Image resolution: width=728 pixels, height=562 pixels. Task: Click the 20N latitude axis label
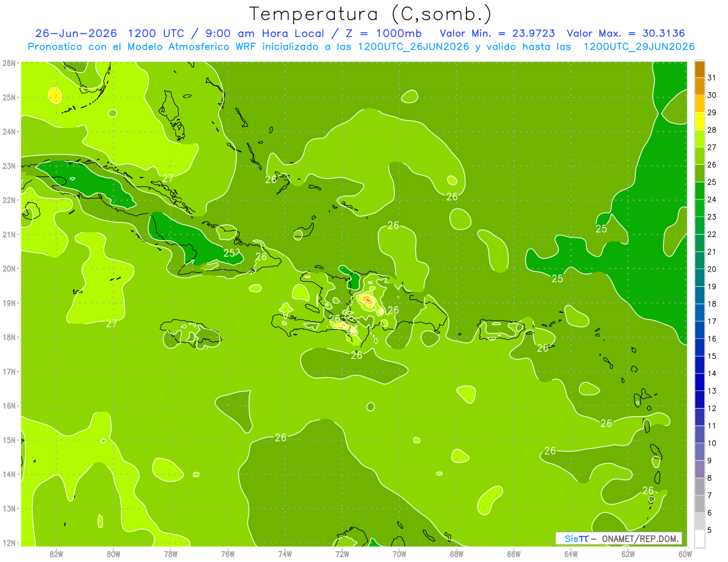click(x=8, y=269)
